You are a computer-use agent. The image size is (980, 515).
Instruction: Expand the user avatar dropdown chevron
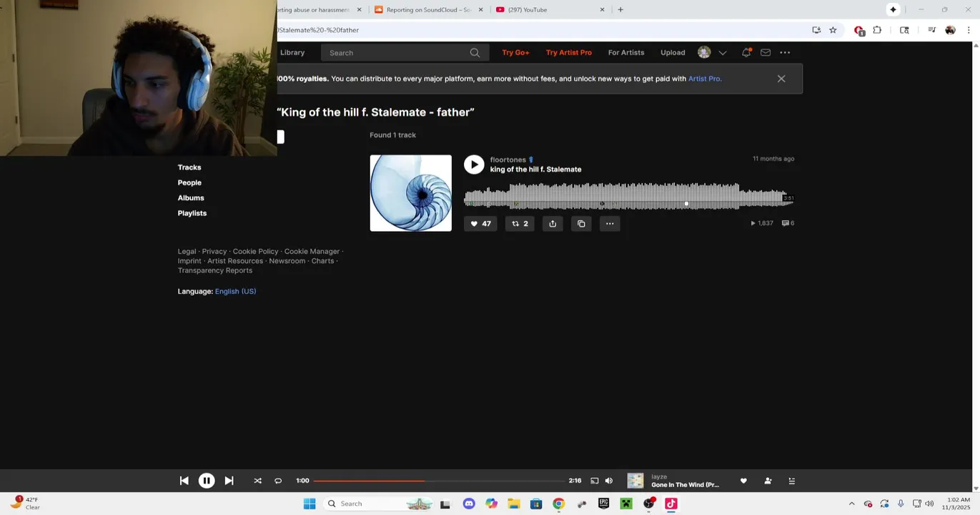723,52
